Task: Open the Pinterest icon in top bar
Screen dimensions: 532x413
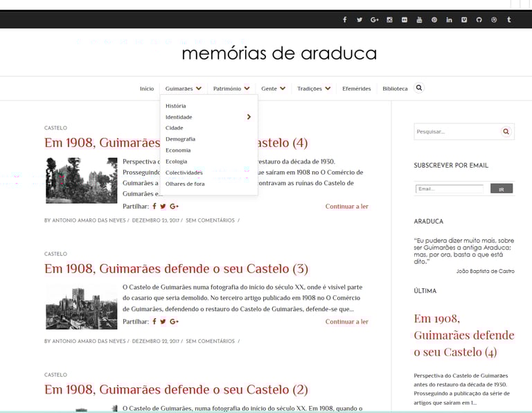Action: [x=434, y=19]
